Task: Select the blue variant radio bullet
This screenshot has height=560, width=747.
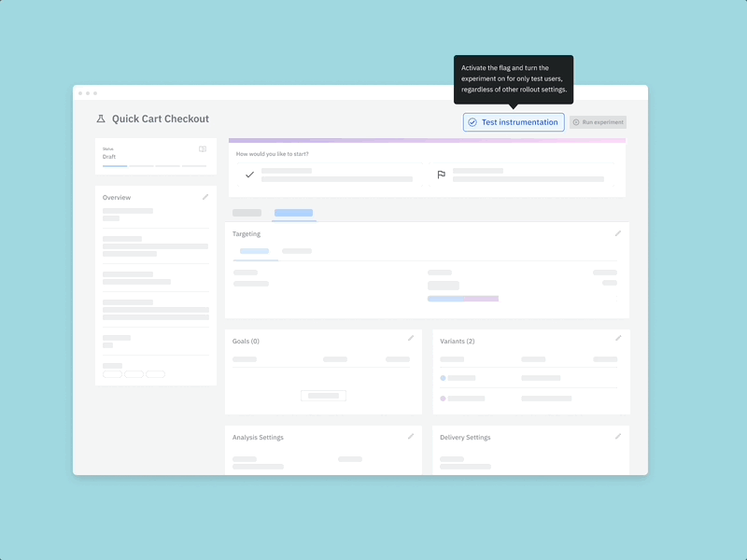Action: pos(443,378)
